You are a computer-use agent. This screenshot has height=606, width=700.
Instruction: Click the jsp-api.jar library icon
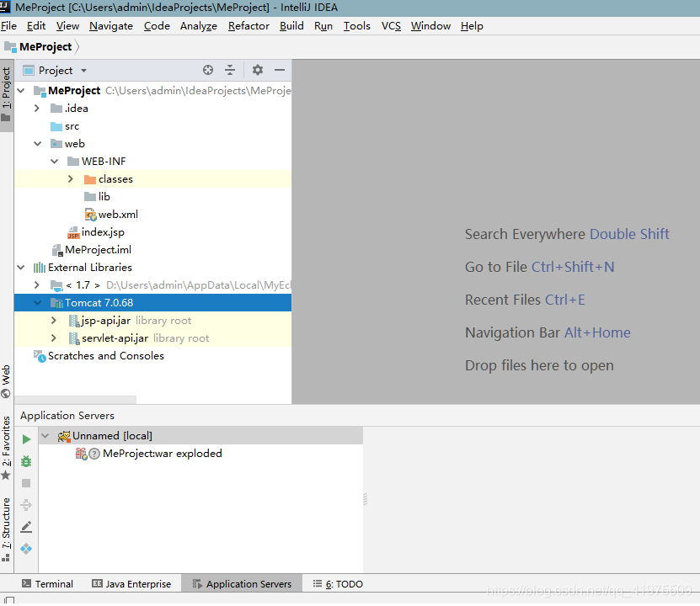click(x=74, y=321)
